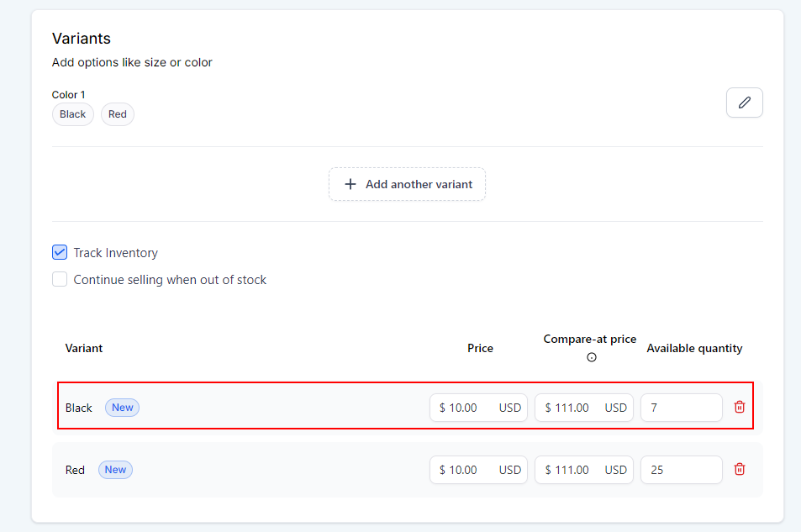Viewport: 801px width, 532px height.
Task: Delete the Red variant with trash icon
Action: [740, 470]
